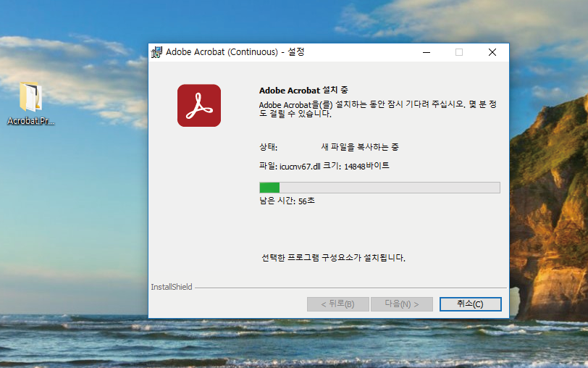The height and width of the screenshot is (368, 588).
Task: Click the file name icucnv67.dll text
Action: pos(300,166)
